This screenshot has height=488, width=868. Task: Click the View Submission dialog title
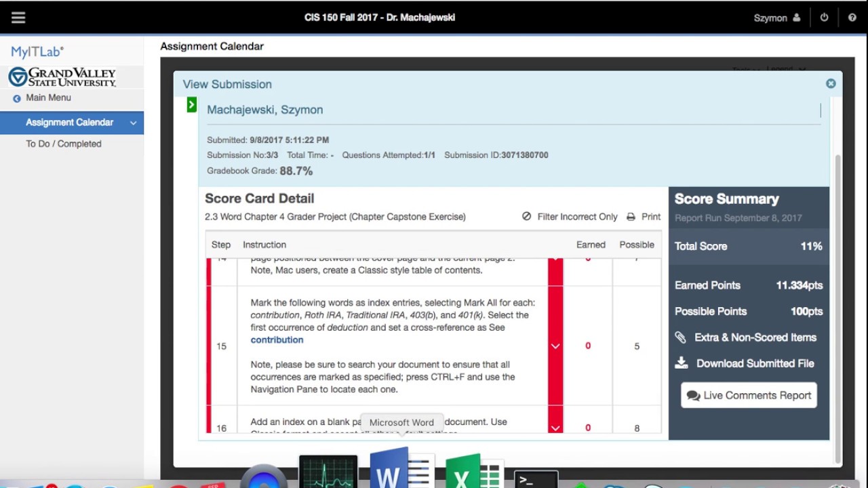click(x=227, y=84)
